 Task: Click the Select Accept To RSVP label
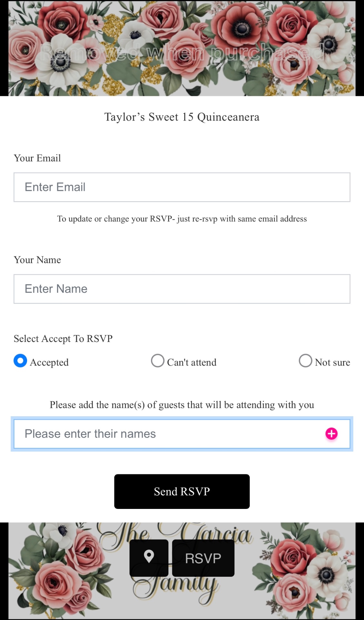pos(63,338)
